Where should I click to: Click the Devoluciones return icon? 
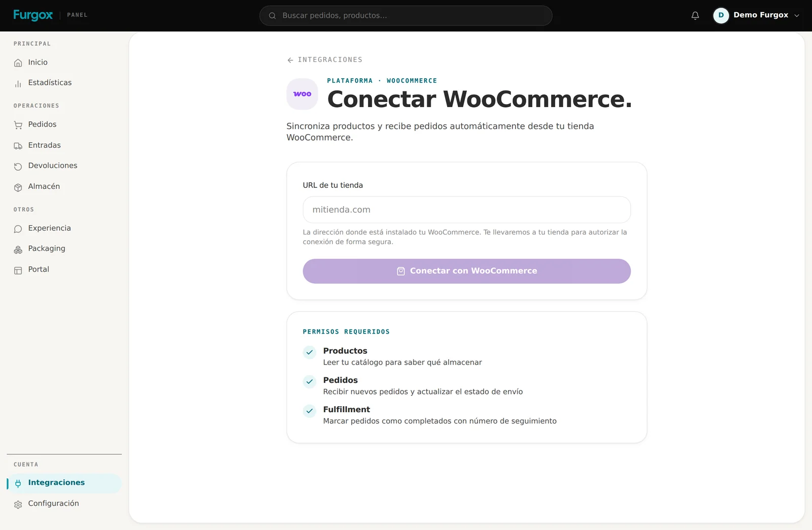pyautogui.click(x=18, y=167)
